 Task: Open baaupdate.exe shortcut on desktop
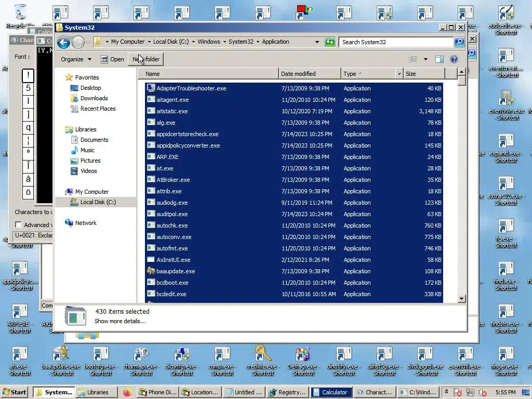[61, 361]
